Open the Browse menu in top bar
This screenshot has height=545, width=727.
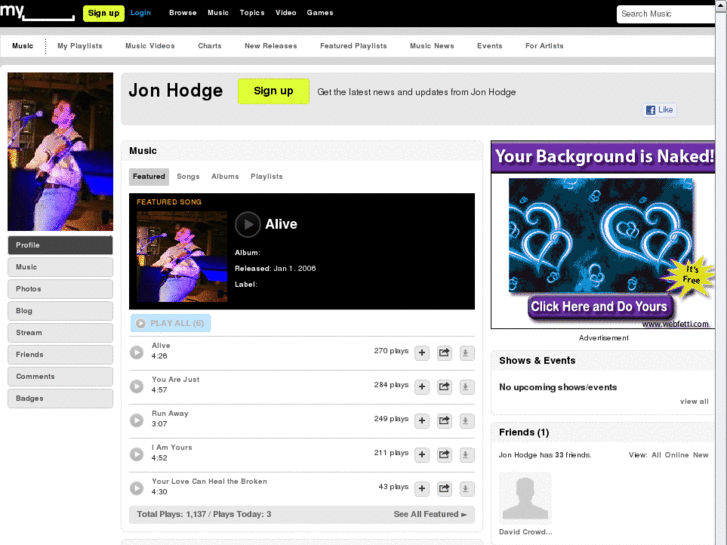[183, 13]
